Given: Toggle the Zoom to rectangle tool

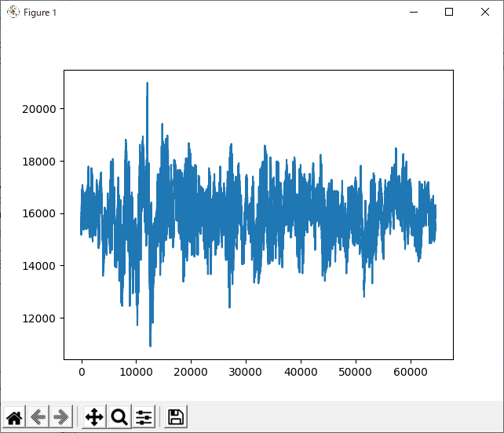Looking at the screenshot, I should point(119,417).
